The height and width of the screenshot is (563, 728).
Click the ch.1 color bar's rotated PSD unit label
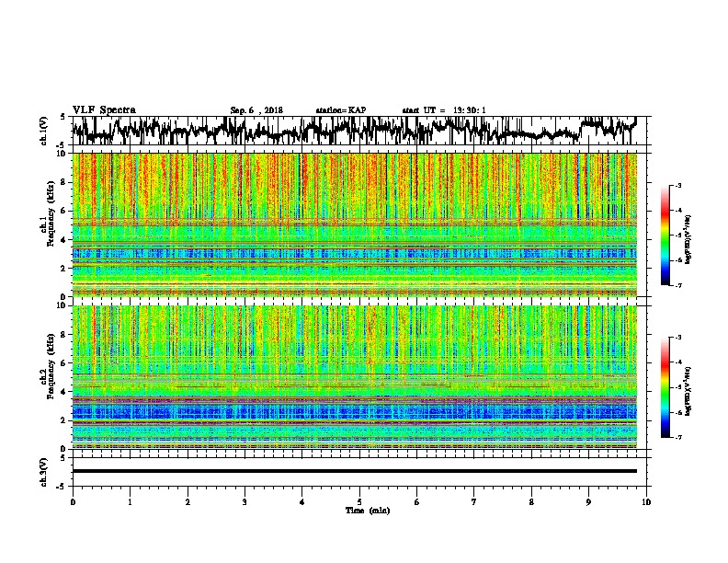point(688,239)
